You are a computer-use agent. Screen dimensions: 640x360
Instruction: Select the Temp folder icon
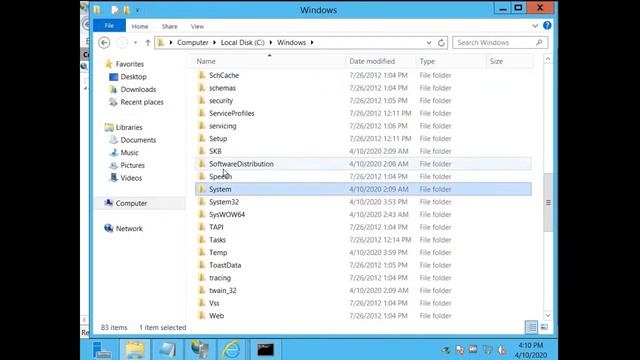click(x=202, y=252)
